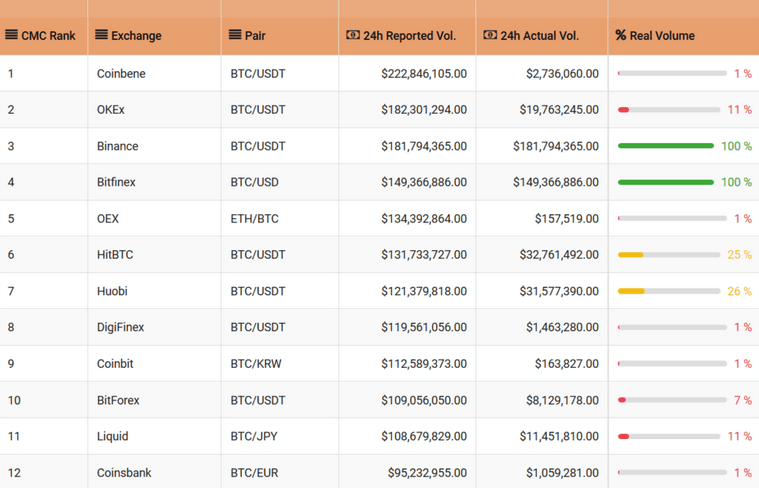Select Huobi's reported volume $121,379,818.00

tap(423, 291)
